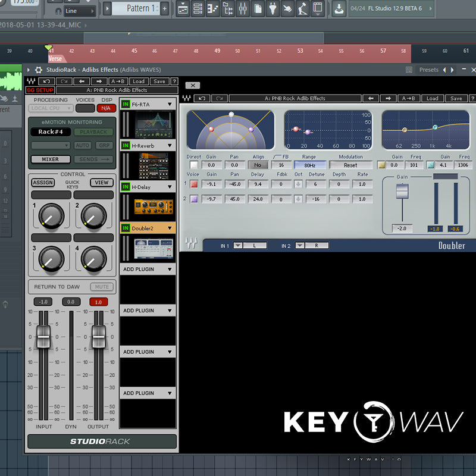Viewport: 476px width, 476px height.
Task: Click the Modulation Reset button
Action: [x=350, y=165]
